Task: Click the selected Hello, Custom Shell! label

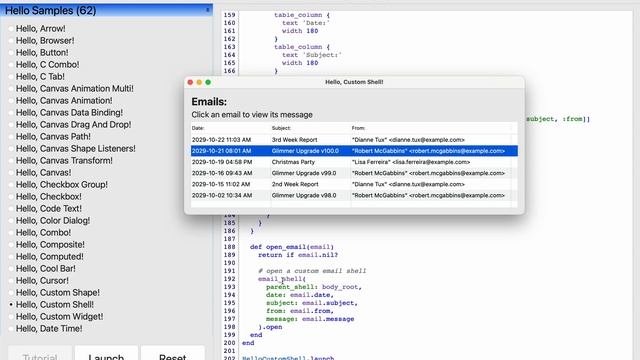Action: tap(55, 304)
